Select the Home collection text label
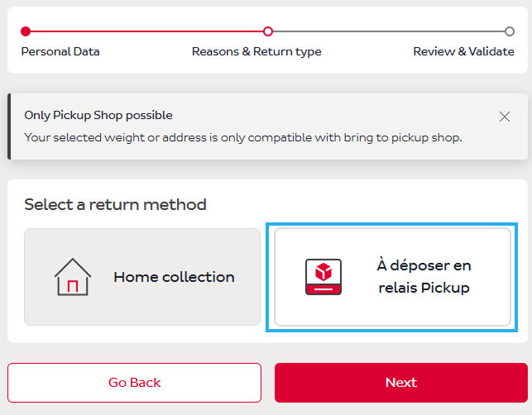This screenshot has width=532, height=415. pos(174,277)
